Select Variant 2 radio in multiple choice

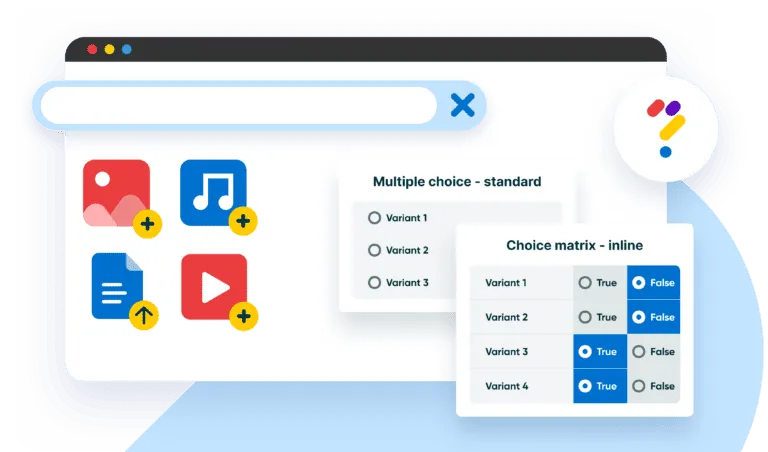click(374, 250)
